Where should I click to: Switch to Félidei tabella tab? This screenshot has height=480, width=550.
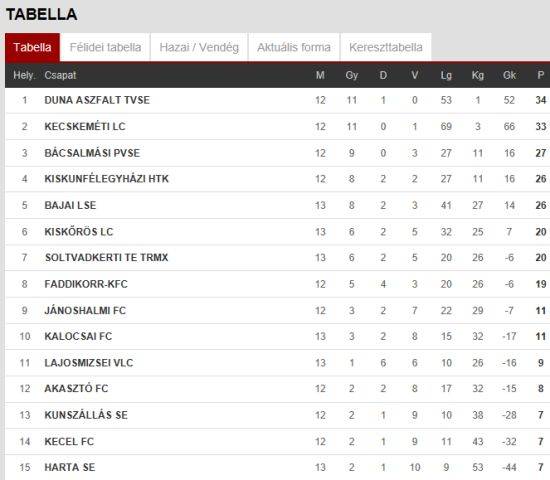point(105,47)
